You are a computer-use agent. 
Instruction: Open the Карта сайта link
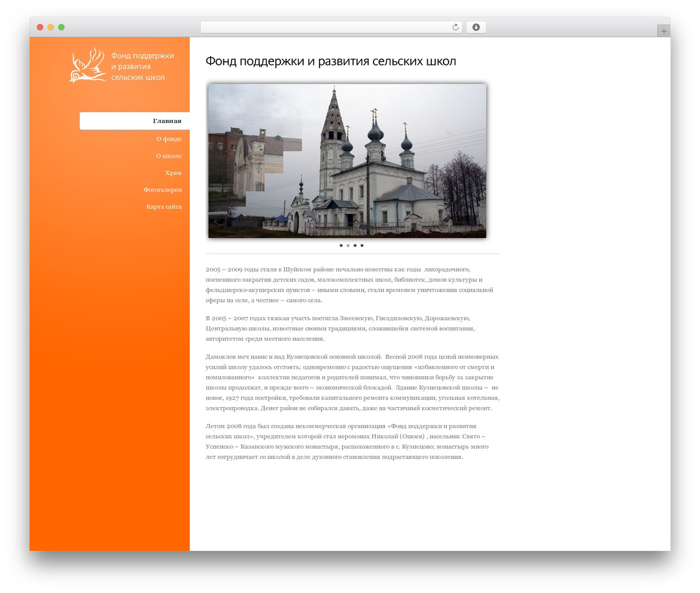164,207
